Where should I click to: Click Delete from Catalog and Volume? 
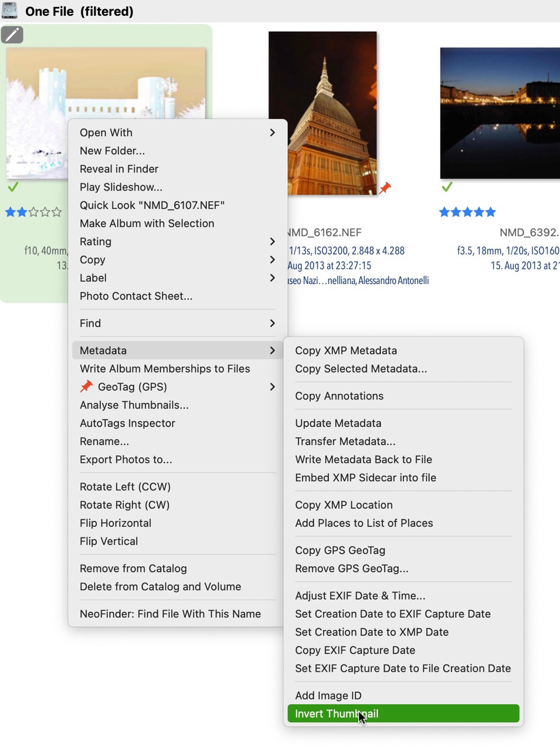click(160, 587)
